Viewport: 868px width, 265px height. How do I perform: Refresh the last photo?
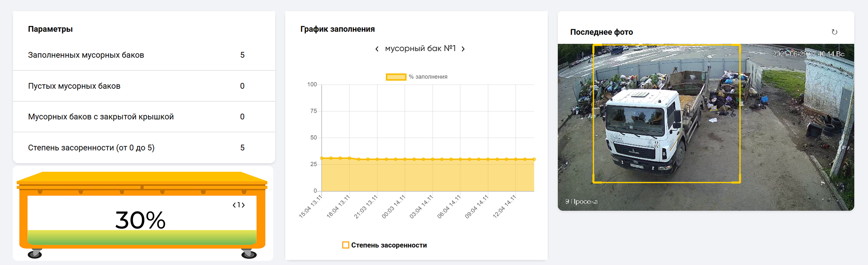834,32
